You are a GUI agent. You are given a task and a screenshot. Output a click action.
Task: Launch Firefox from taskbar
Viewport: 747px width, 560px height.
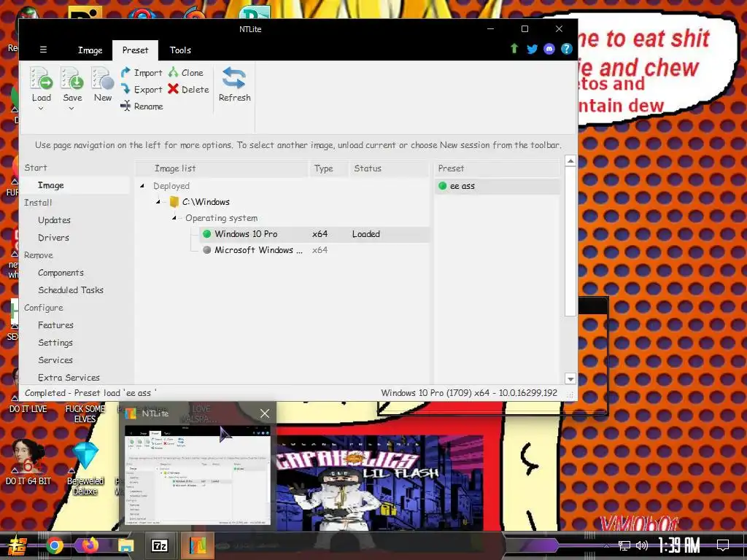90,545
